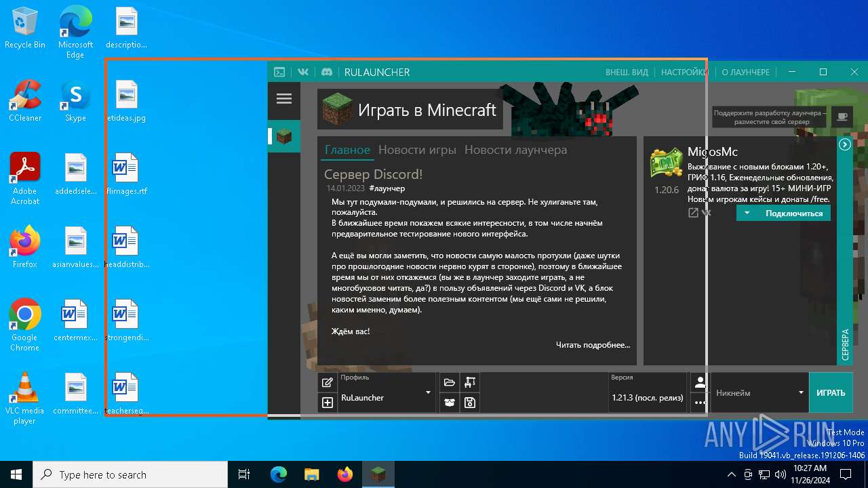The height and width of the screenshot is (488, 868).
Task: Click the volume icon in system tray
Action: coord(781,474)
